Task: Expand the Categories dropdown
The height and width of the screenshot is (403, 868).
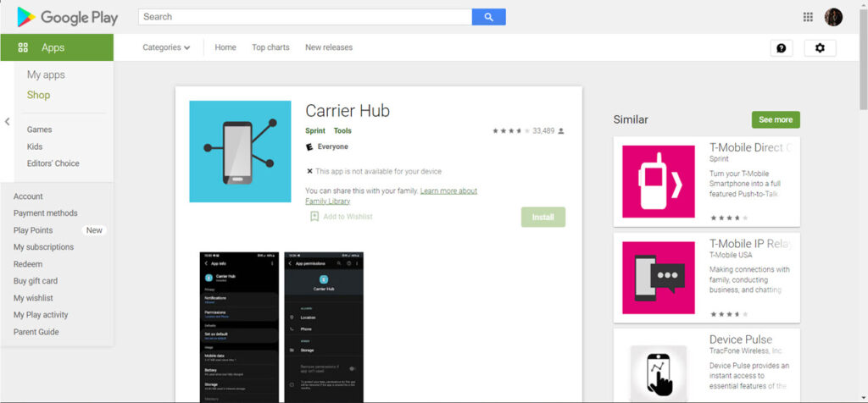Action: point(166,47)
